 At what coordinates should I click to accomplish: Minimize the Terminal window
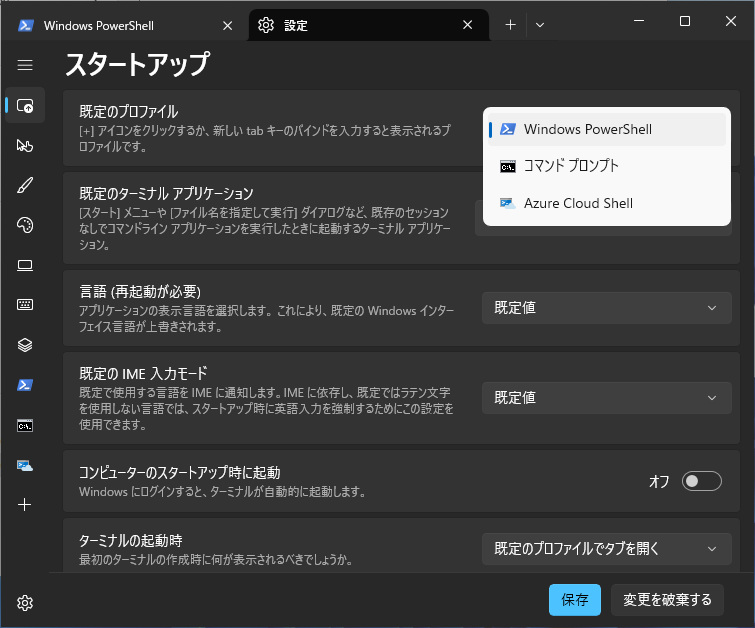pyautogui.click(x=639, y=21)
